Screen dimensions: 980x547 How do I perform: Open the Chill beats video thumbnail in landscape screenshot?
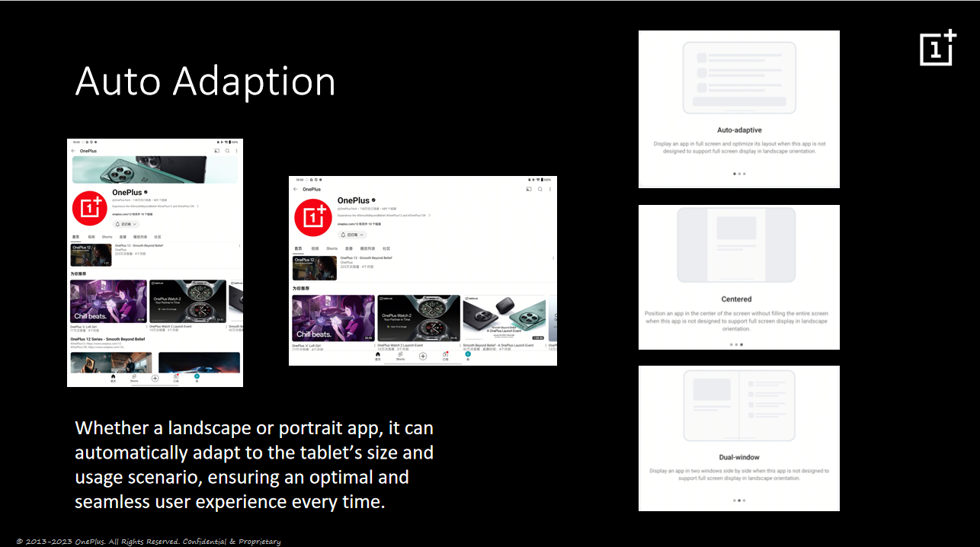(x=333, y=318)
